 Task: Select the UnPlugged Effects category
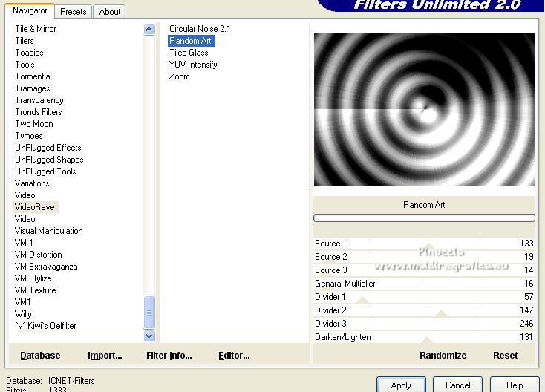click(48, 148)
